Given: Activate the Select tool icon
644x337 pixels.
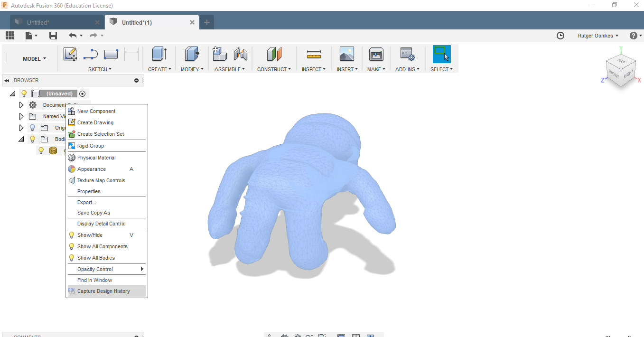Looking at the screenshot, I should tap(441, 54).
